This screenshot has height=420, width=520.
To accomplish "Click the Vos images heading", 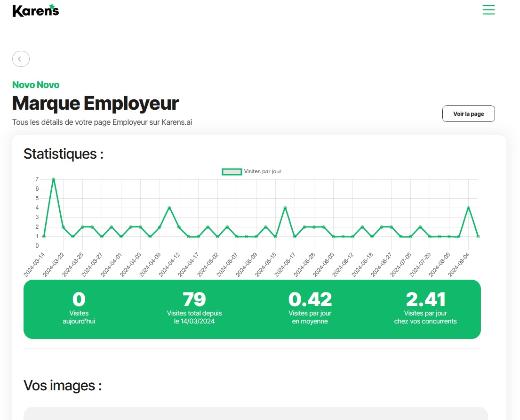I will [x=63, y=386].
